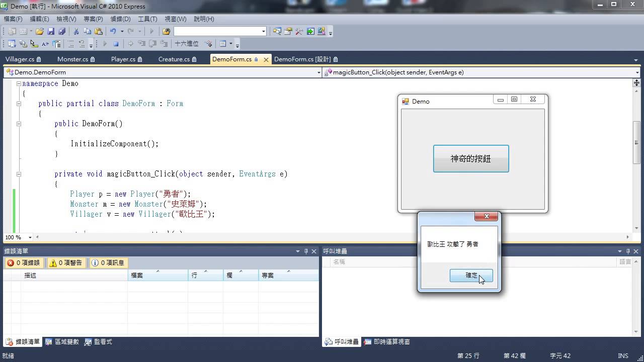Click the Display Quick Info icon
The height and width of the screenshot is (362, 644).
pyautogui.click(x=34, y=44)
